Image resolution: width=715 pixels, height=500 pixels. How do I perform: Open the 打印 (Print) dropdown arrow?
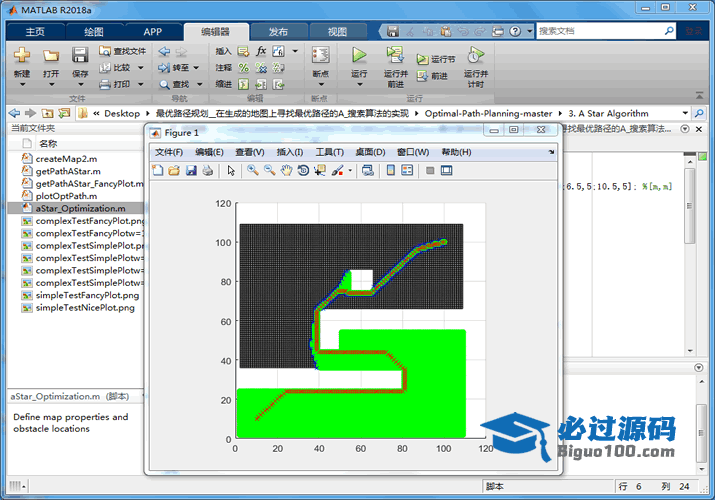coord(140,84)
